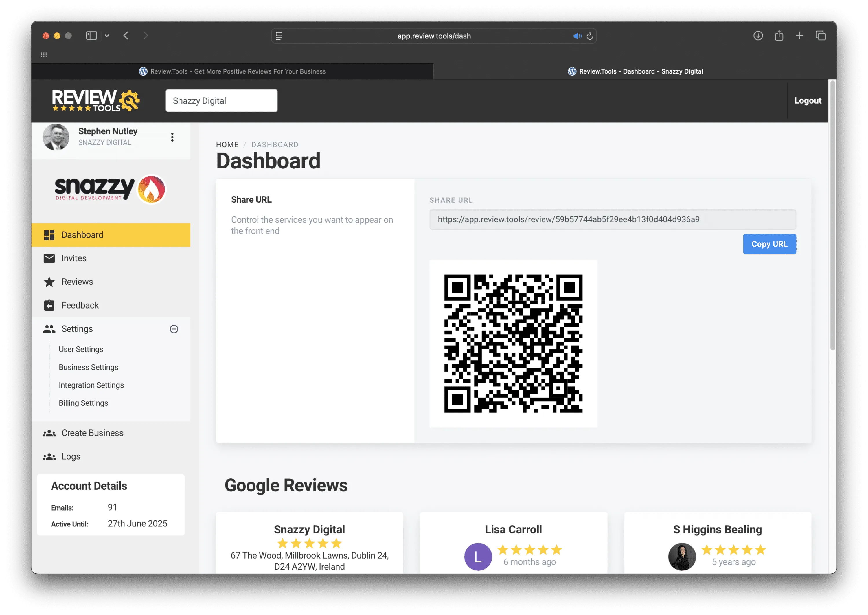Image resolution: width=868 pixels, height=615 pixels.
Task: Click the Logs people icon
Action: 49,457
